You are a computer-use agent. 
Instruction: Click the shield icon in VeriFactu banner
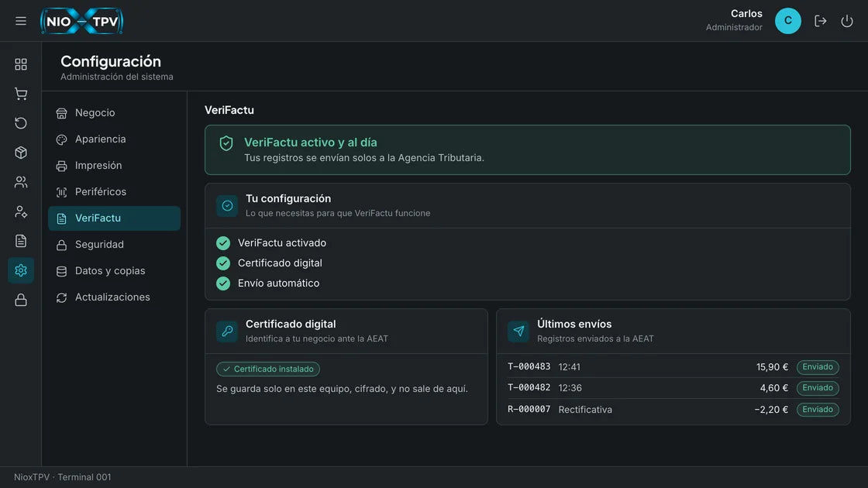(x=226, y=143)
